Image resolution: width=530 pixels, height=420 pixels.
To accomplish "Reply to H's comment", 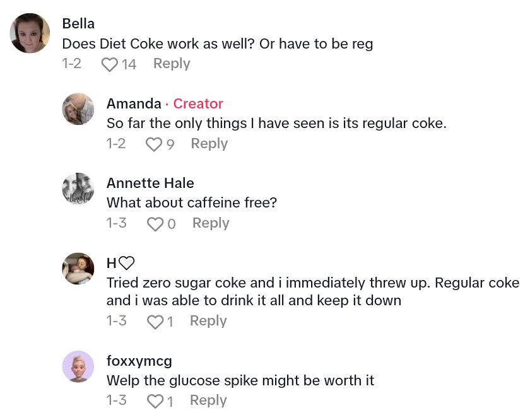I will (x=208, y=321).
